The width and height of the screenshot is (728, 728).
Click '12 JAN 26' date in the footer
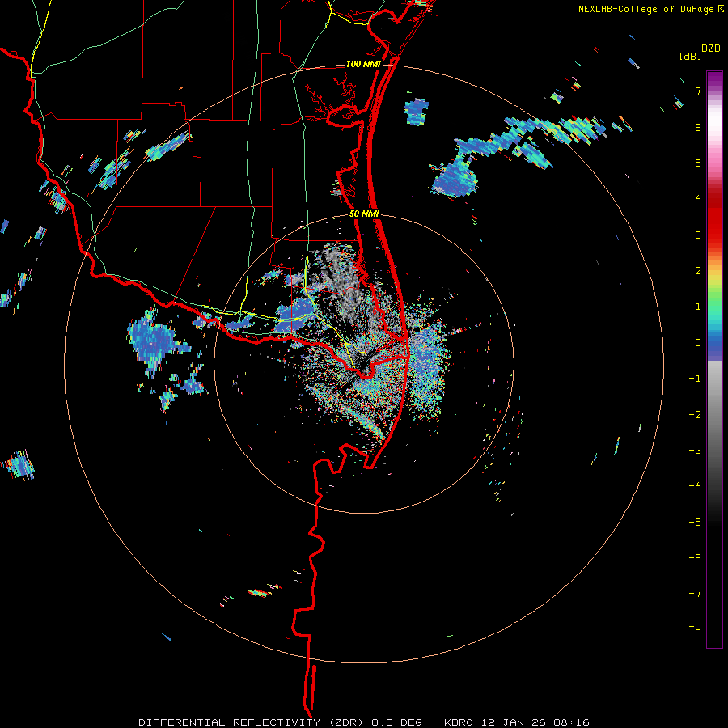pyautogui.click(x=514, y=722)
